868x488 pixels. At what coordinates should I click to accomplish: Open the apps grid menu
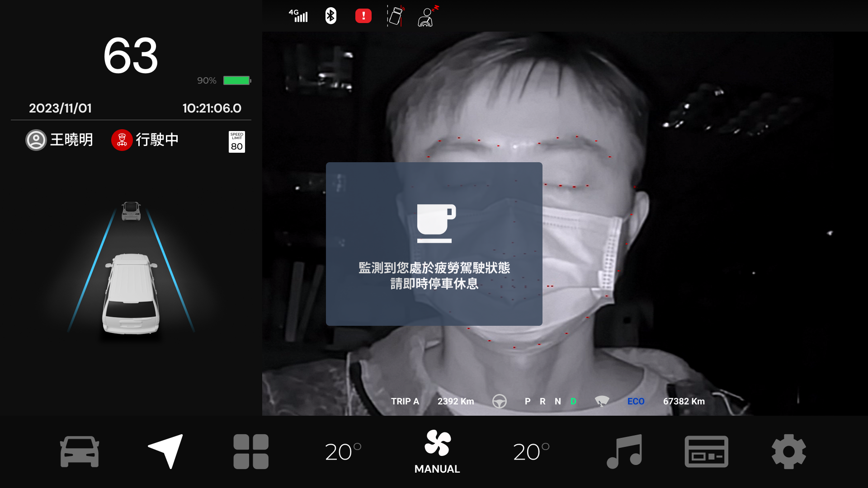pos(251,451)
